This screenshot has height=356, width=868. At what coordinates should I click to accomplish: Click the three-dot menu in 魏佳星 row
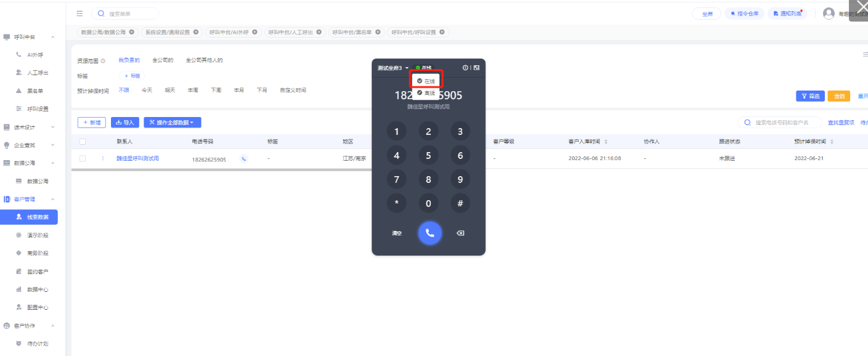tap(103, 159)
